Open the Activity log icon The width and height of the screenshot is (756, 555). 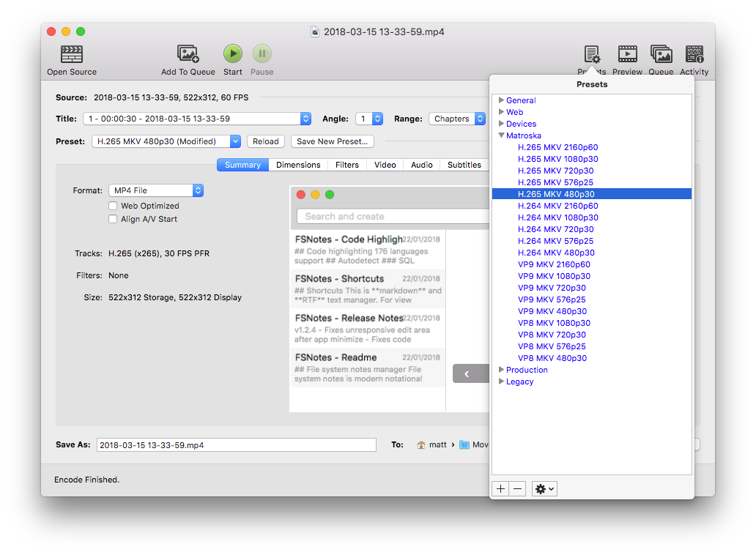694,54
